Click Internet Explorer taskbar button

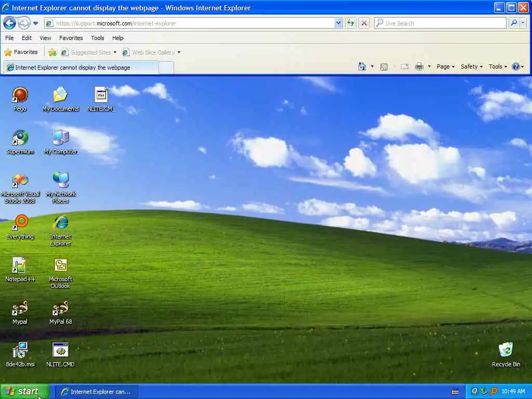click(96, 392)
